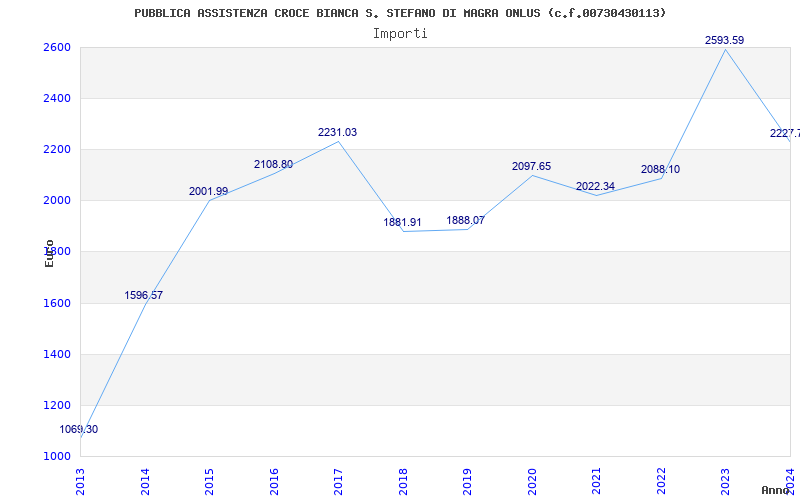Click the 2017 year label

(338, 481)
